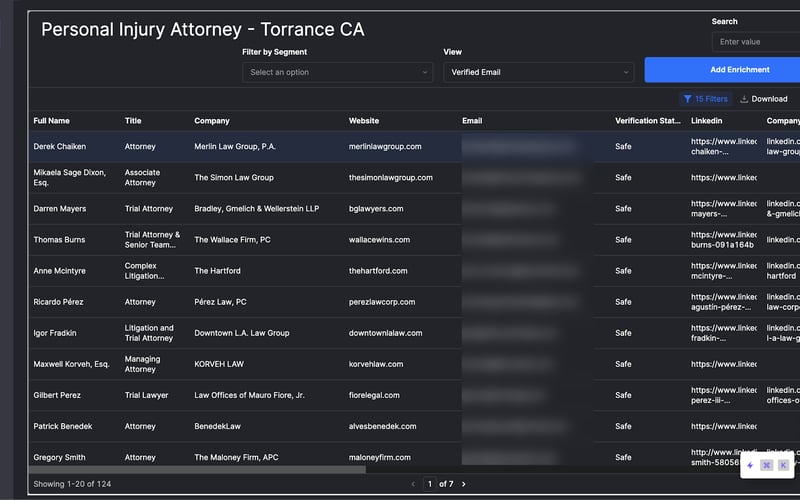
Task: Click the command key icon
Action: (767, 465)
